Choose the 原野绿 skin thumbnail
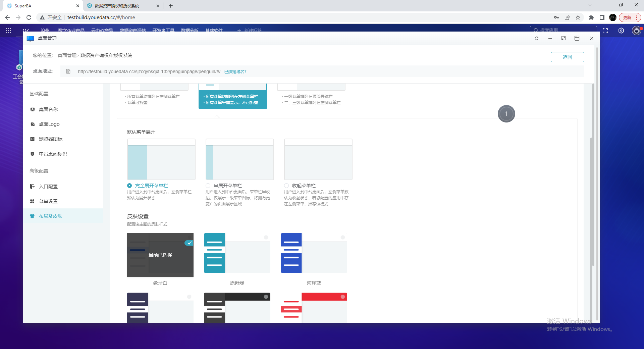 (x=237, y=253)
